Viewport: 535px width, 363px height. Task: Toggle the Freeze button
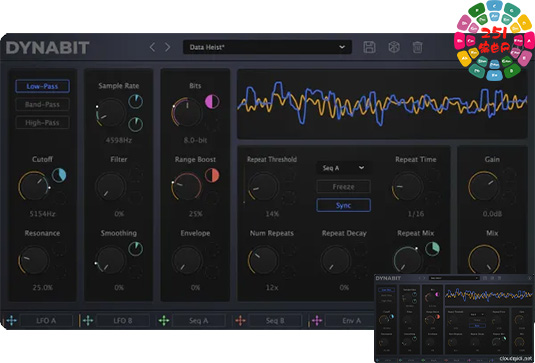[x=343, y=187]
